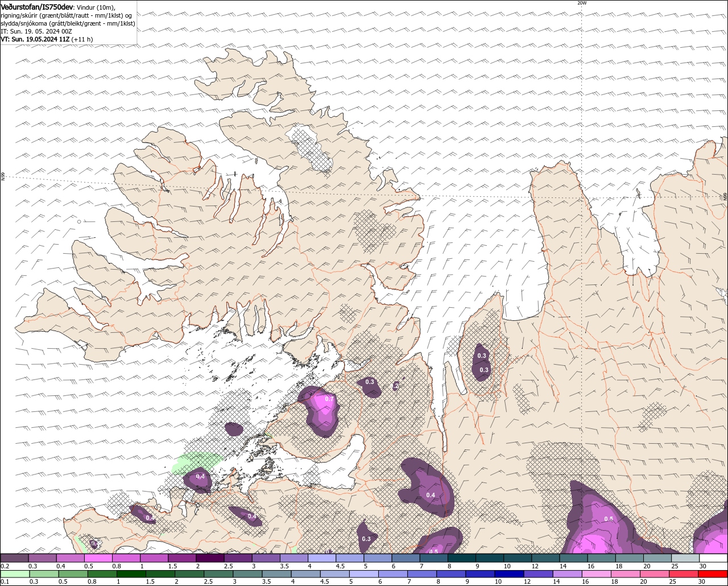Screen dimensions: 728x586
Task: Click the 0.8 swatch in top legend row
Action: [x=126, y=558]
